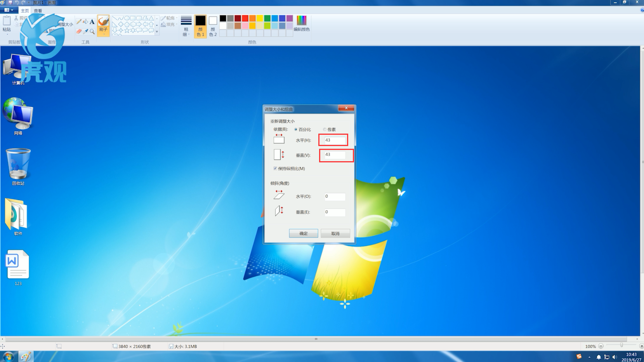644x362 pixels.
Task: Select the Eraser tool
Action: pyautogui.click(x=79, y=31)
